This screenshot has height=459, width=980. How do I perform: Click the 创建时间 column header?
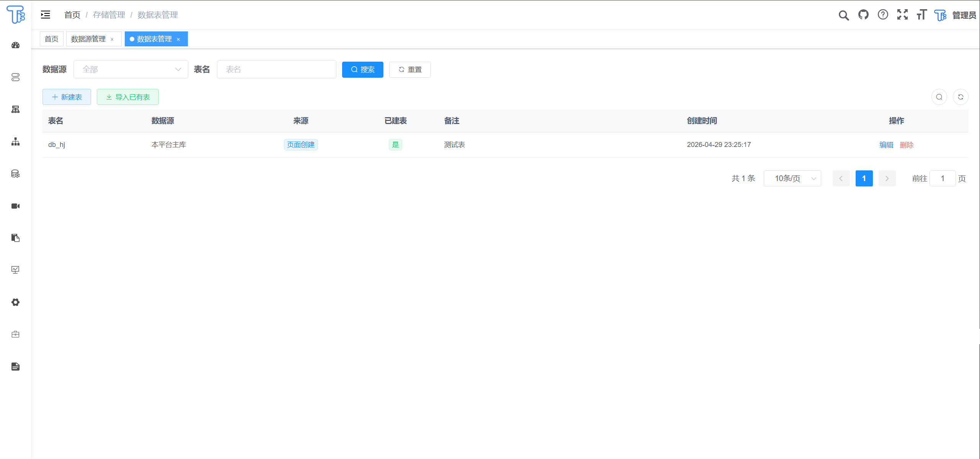click(702, 121)
